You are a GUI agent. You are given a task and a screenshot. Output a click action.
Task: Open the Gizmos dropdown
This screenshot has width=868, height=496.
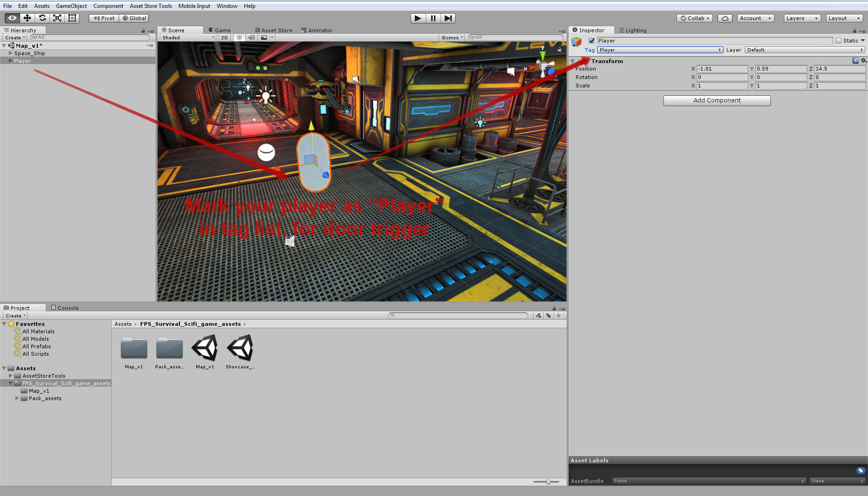point(452,37)
